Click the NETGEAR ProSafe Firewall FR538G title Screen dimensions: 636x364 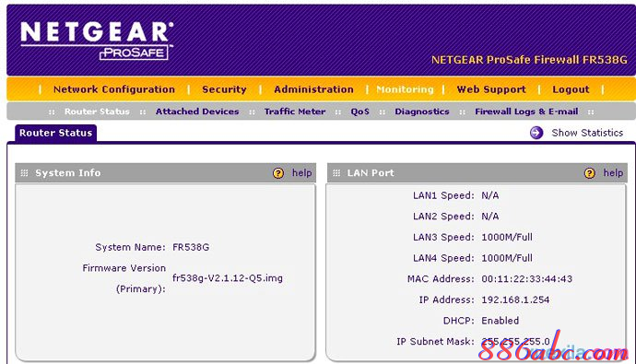pyautogui.click(x=529, y=60)
